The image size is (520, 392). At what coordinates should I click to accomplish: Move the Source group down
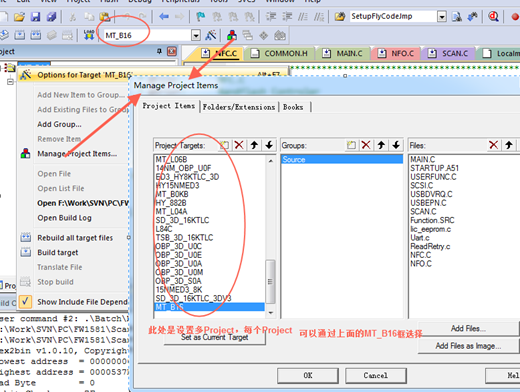pos(396,145)
